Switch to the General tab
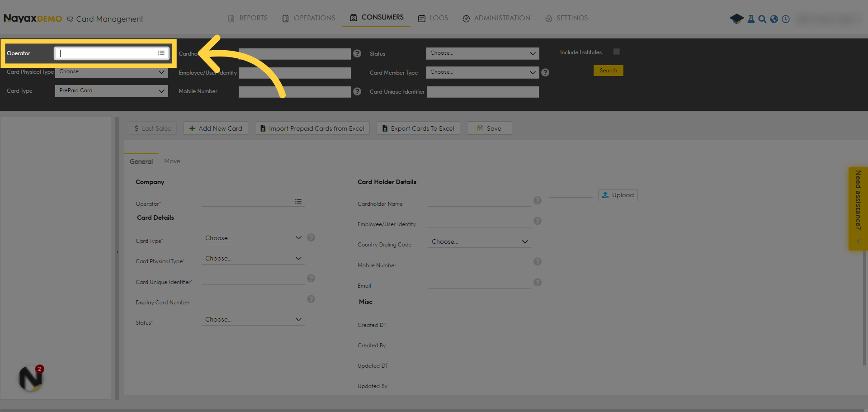Image resolution: width=868 pixels, height=412 pixels. click(141, 161)
